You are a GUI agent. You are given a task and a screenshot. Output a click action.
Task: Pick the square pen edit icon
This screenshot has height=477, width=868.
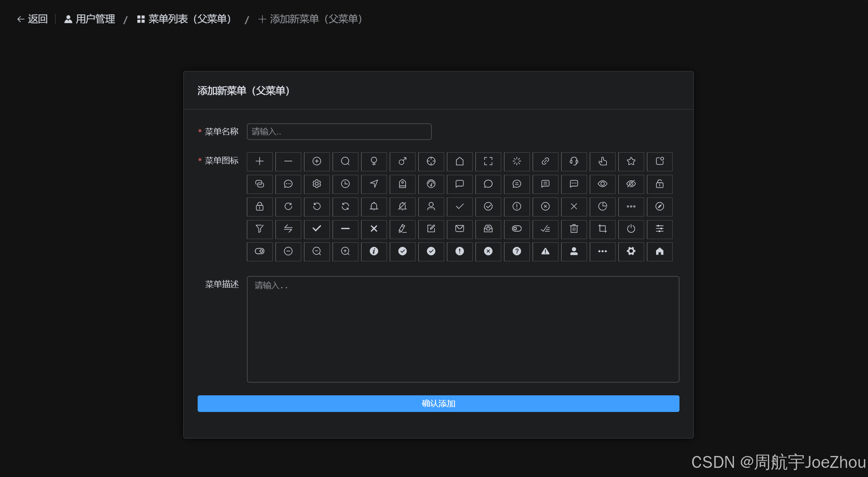tap(431, 229)
